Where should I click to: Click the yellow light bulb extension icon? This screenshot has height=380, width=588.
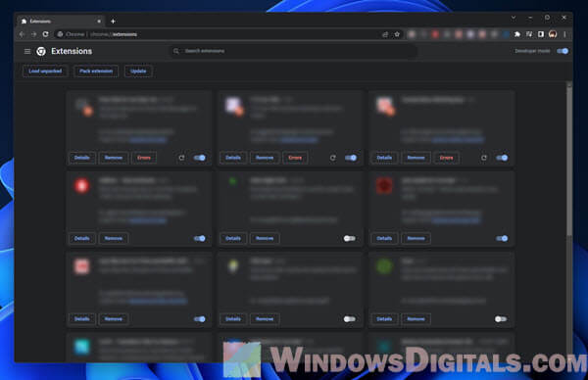pyautogui.click(x=233, y=265)
